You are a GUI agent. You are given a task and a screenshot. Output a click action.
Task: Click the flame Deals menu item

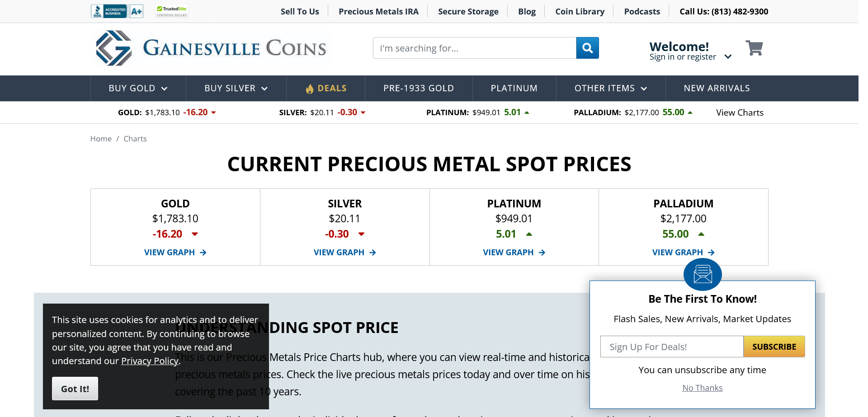[326, 89]
